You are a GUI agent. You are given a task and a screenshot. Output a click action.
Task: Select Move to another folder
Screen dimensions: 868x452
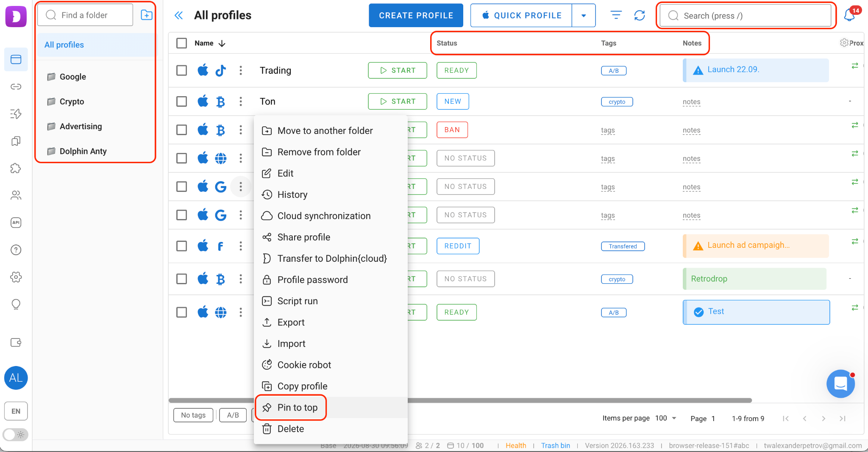click(331, 130)
